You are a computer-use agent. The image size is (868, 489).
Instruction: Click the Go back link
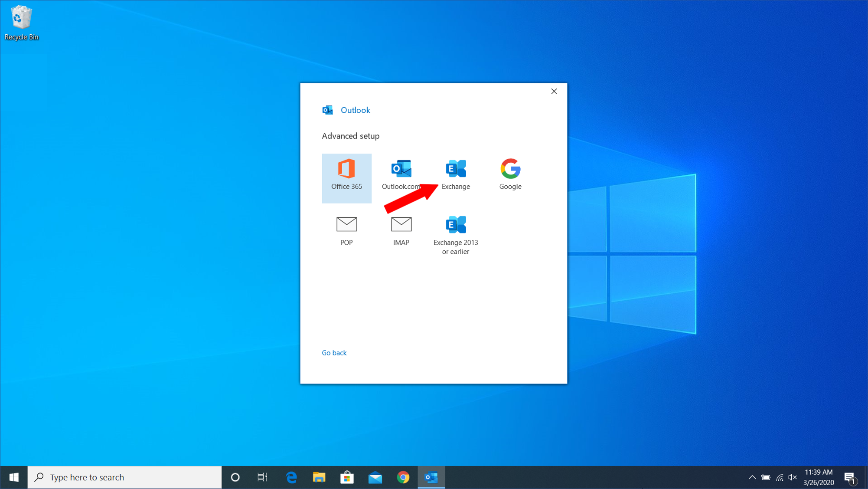pos(334,353)
